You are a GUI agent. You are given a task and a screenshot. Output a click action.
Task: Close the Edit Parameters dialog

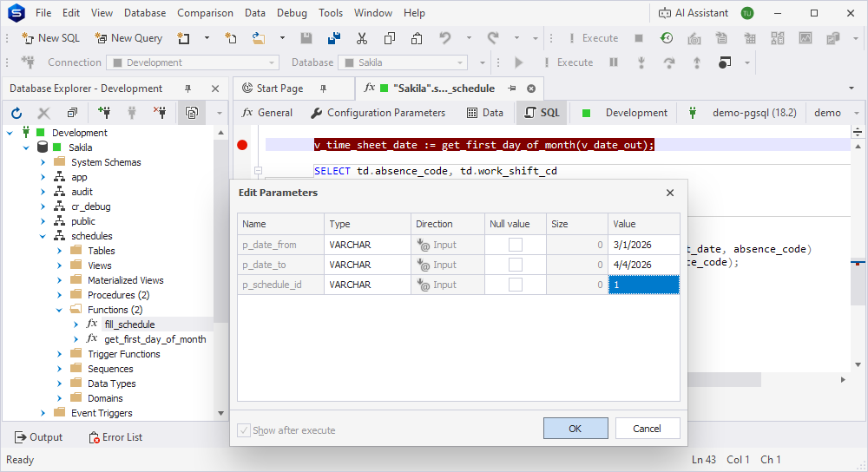click(x=670, y=193)
